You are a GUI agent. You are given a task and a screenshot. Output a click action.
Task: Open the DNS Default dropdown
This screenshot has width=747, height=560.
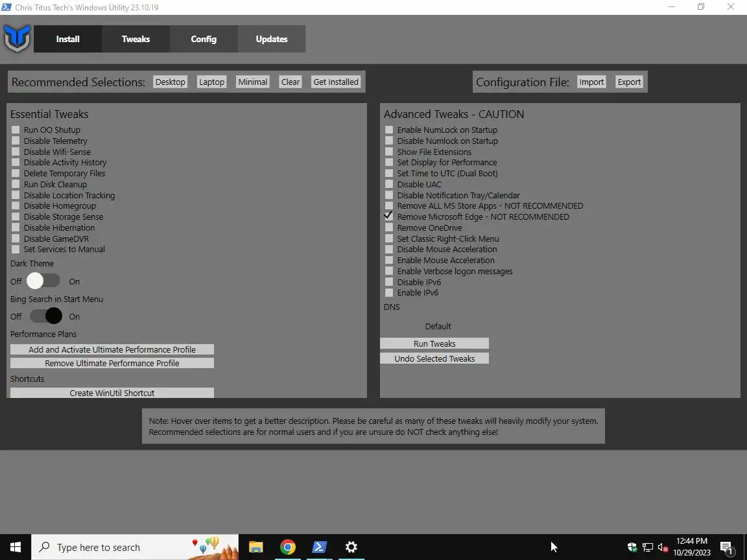pos(438,326)
